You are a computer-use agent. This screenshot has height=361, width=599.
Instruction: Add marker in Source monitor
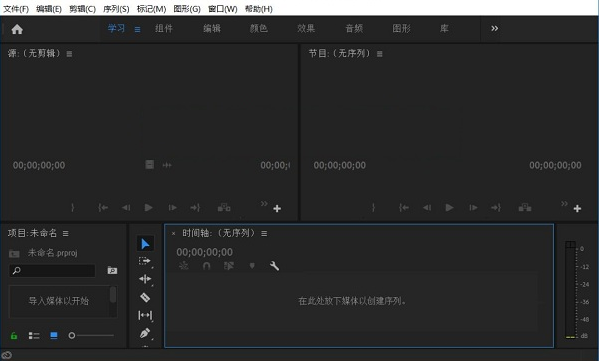coord(73,208)
